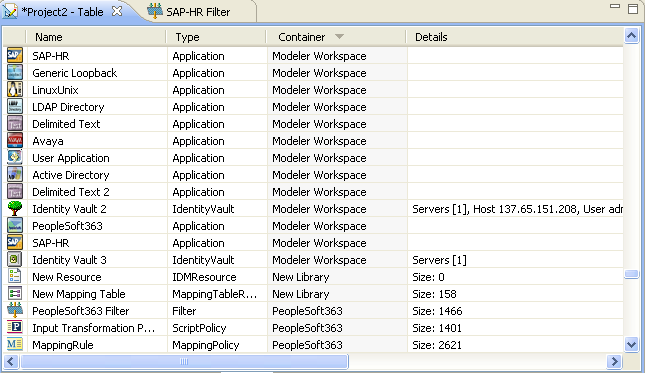Viewport: 645px width, 373px height.
Task: Close the Project2 - Table tab
Action: pos(117,12)
